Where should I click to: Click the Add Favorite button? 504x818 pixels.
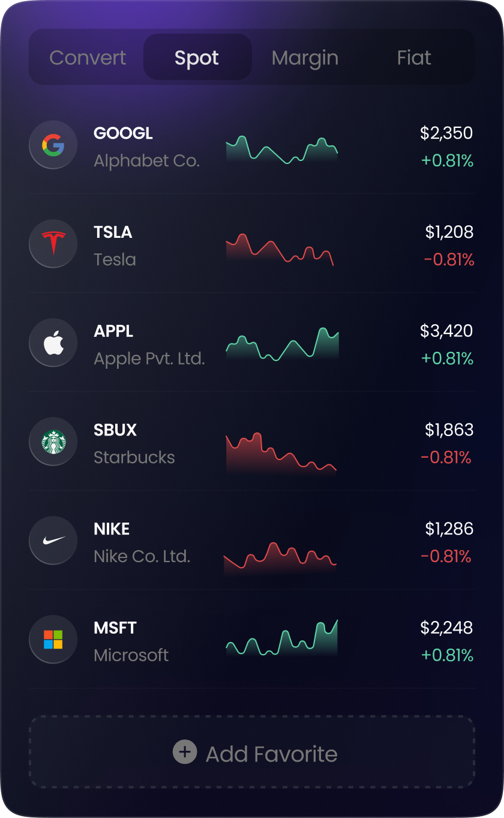[252, 752]
